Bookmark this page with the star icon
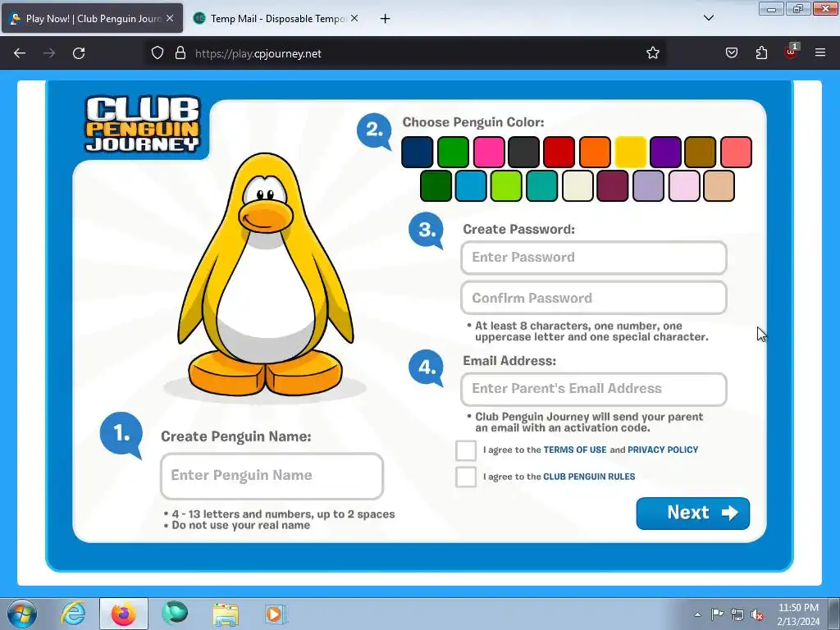The width and height of the screenshot is (840, 630). pos(652,53)
